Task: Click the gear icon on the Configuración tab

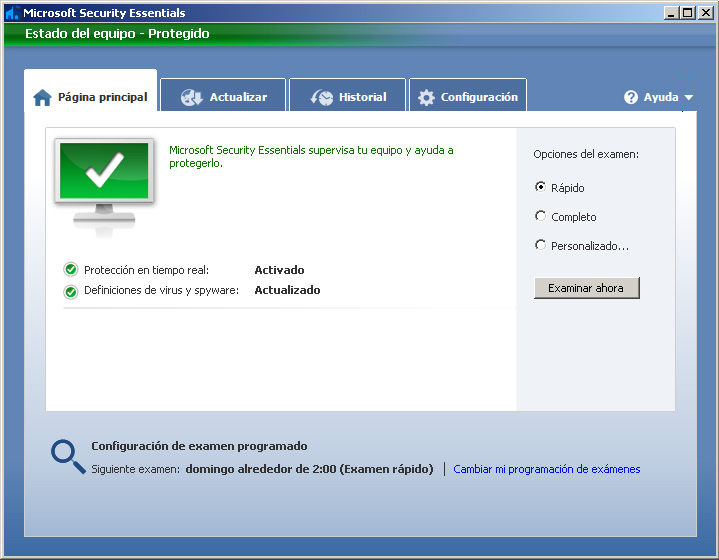Action: [426, 97]
